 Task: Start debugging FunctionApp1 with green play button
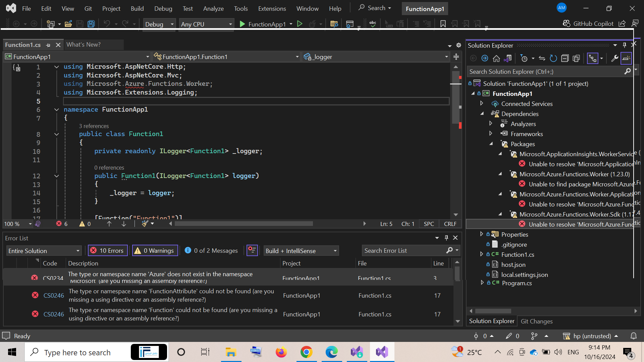click(263, 24)
